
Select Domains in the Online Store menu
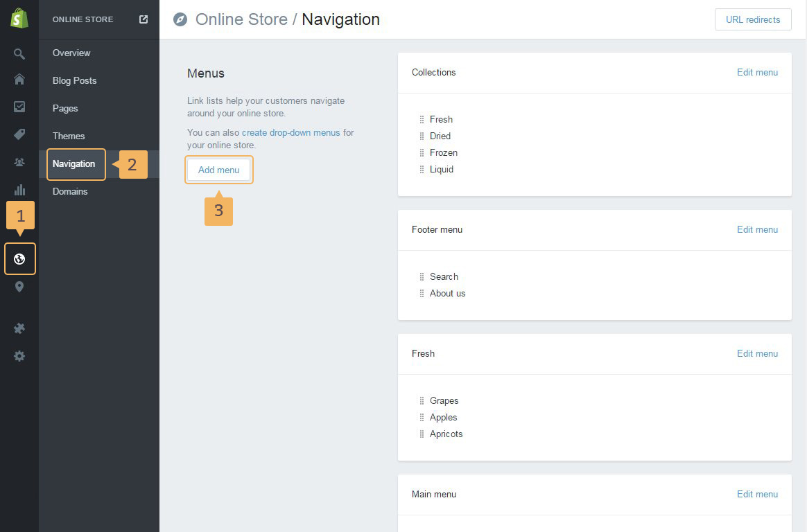[x=70, y=191]
